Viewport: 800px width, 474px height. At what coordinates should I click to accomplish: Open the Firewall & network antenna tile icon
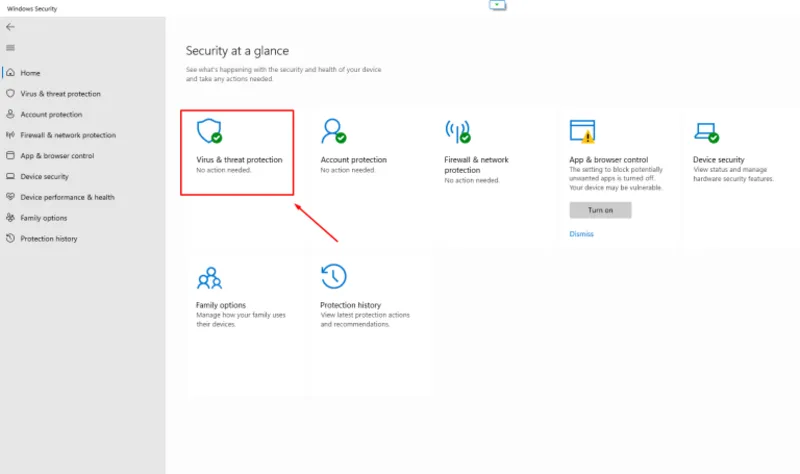458,131
